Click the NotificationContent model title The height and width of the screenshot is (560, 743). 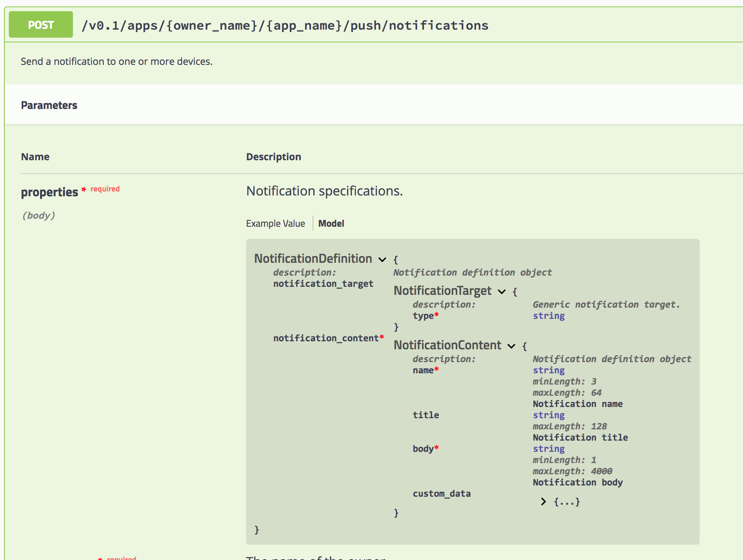tap(448, 345)
